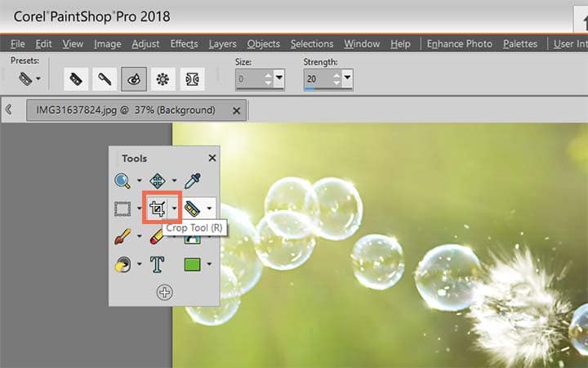
Task: Select the Flood Fill paint bucket tool
Action: pyautogui.click(x=122, y=264)
